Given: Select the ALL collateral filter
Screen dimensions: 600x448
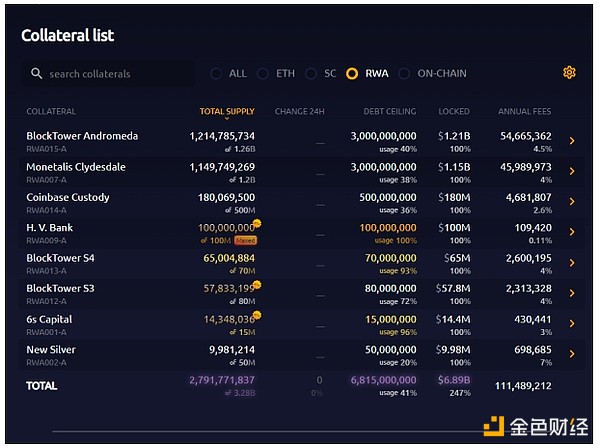Looking at the screenshot, I should pos(216,74).
